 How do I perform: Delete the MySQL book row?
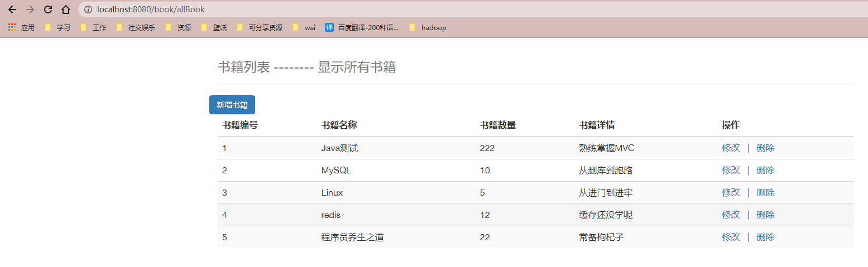[765, 170]
